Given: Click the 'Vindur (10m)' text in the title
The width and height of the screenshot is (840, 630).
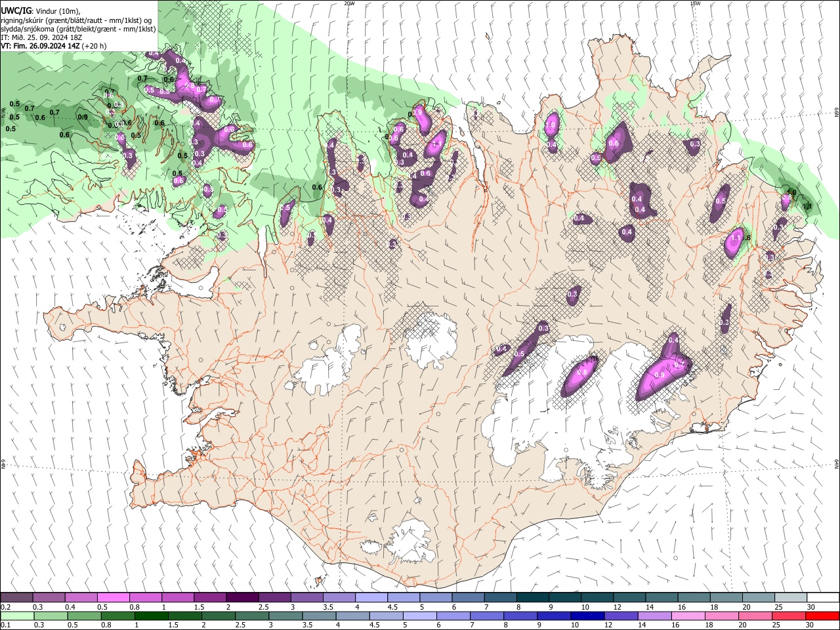Looking at the screenshot, I should coord(57,11).
